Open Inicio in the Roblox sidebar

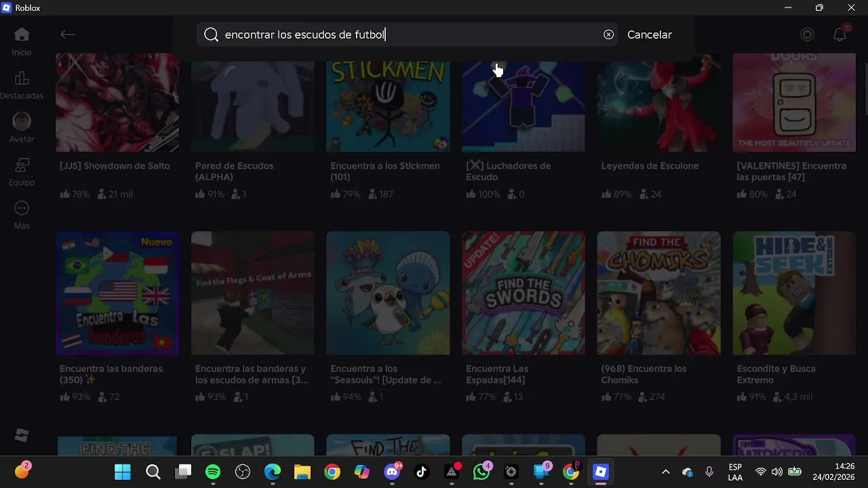click(x=22, y=41)
